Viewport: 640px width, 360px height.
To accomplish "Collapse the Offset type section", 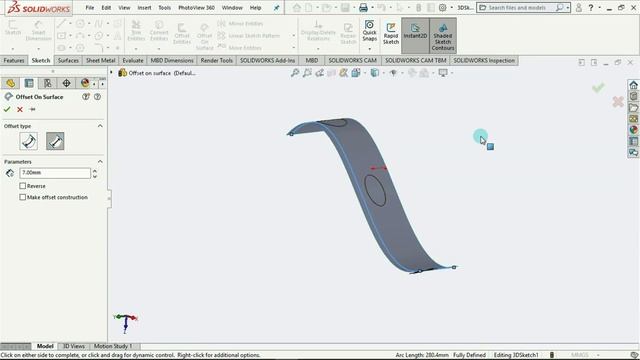I will point(100,126).
